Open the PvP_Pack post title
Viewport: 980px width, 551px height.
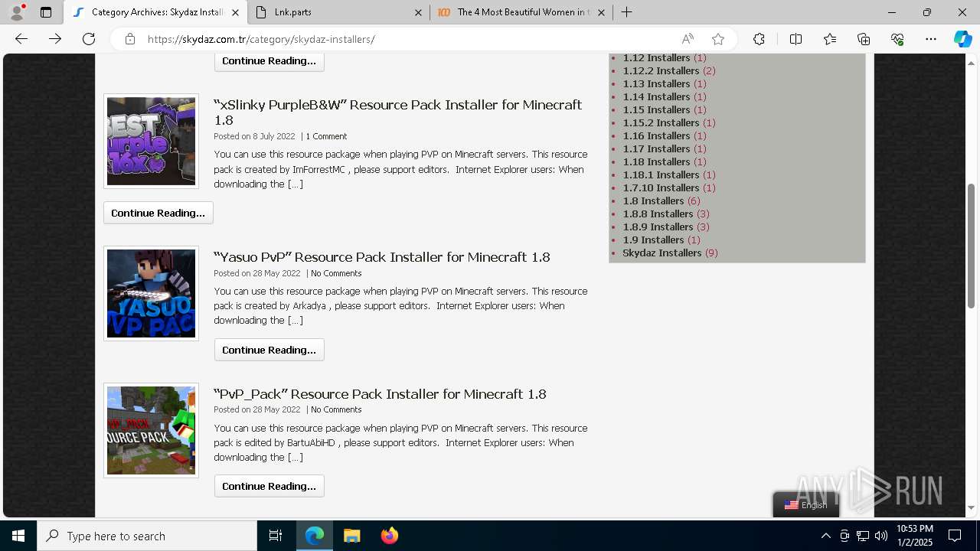tap(380, 394)
